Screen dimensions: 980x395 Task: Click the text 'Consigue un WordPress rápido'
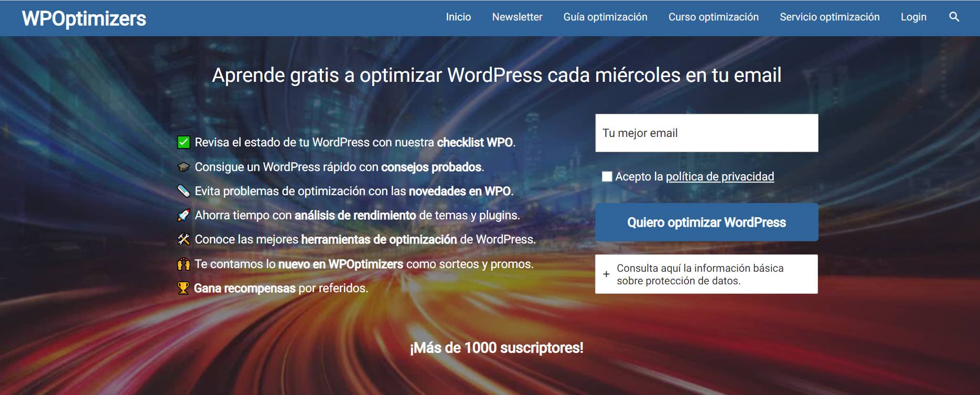(x=277, y=167)
